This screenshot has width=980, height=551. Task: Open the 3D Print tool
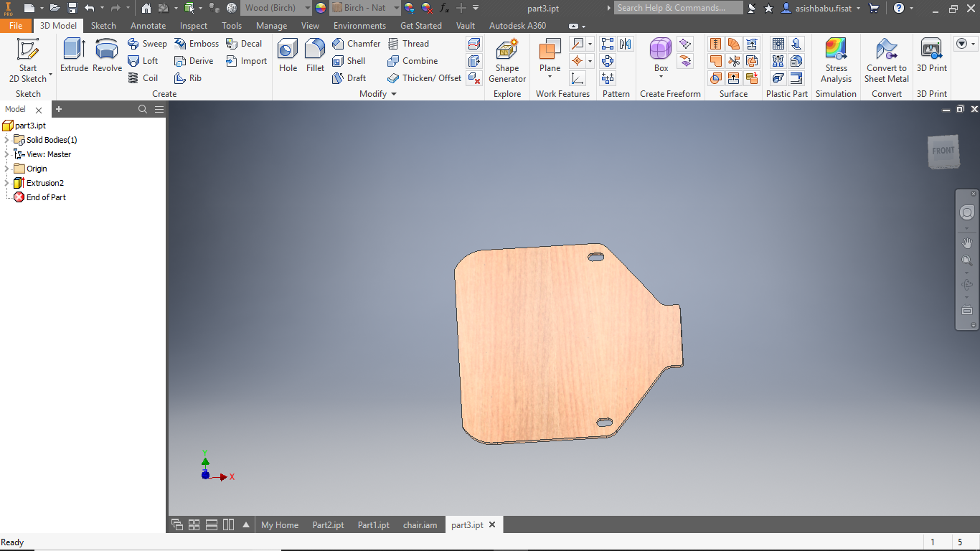(931, 56)
